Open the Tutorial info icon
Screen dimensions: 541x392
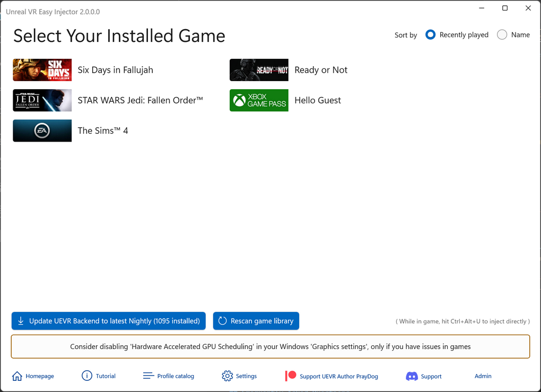[x=87, y=376]
